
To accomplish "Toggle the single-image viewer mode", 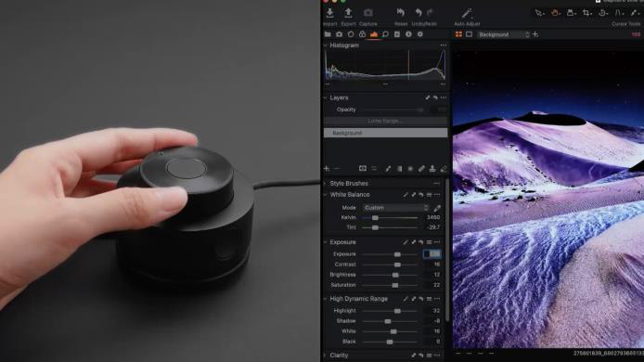I will pyautogui.click(x=469, y=34).
